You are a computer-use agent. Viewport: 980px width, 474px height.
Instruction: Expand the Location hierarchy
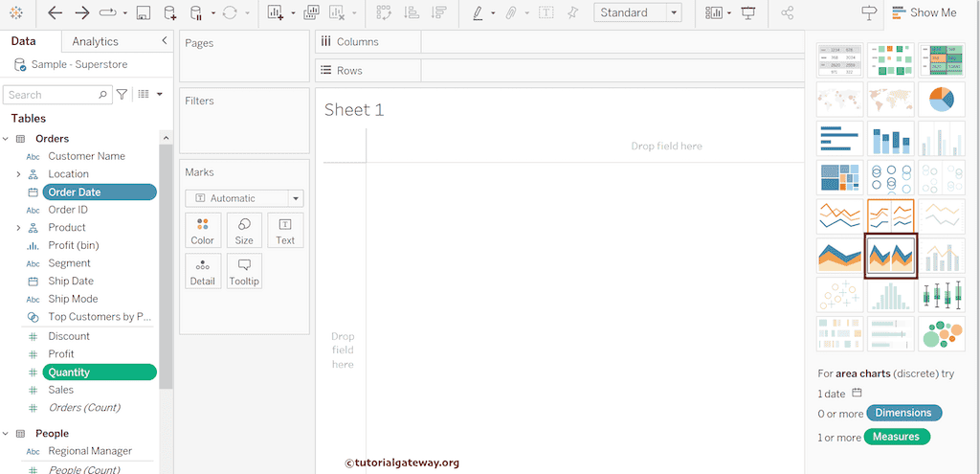point(18,174)
